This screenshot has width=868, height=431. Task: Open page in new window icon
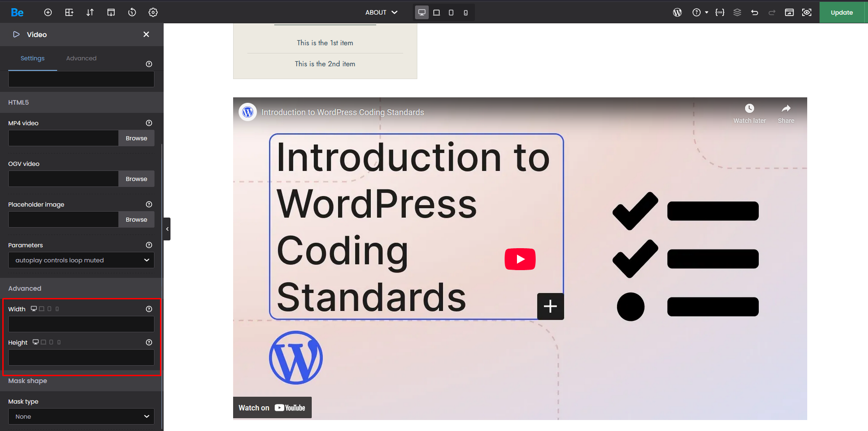coord(789,12)
